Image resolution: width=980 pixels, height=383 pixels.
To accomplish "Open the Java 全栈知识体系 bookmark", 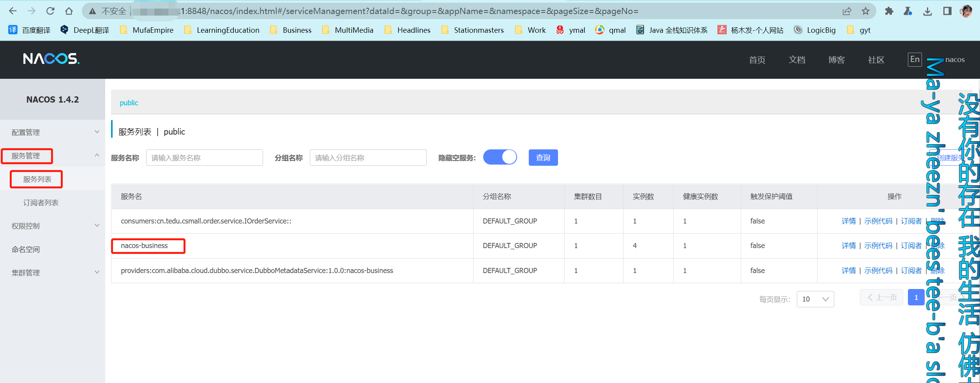I will click(x=672, y=30).
